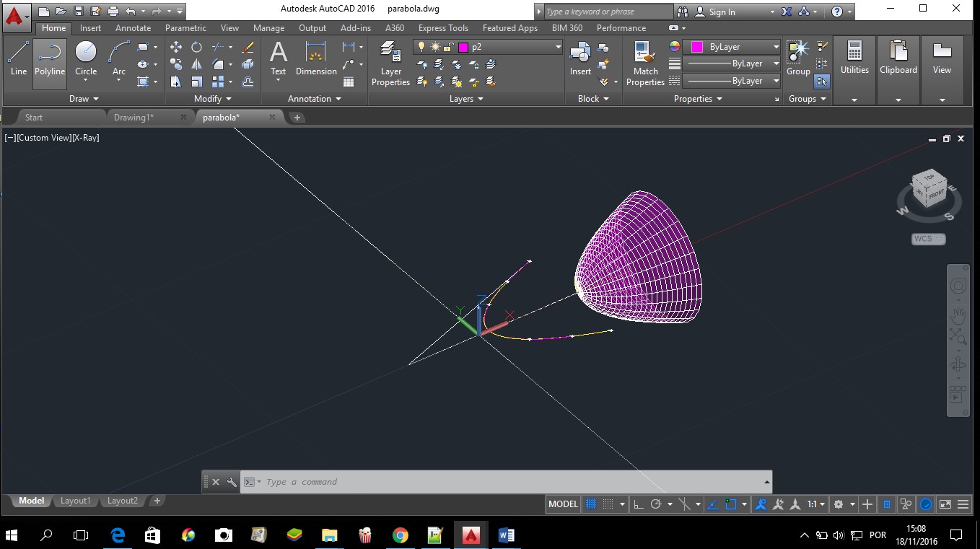This screenshot has height=549, width=980.
Task: Toggle Ortho mode in status bar
Action: [x=639, y=504]
